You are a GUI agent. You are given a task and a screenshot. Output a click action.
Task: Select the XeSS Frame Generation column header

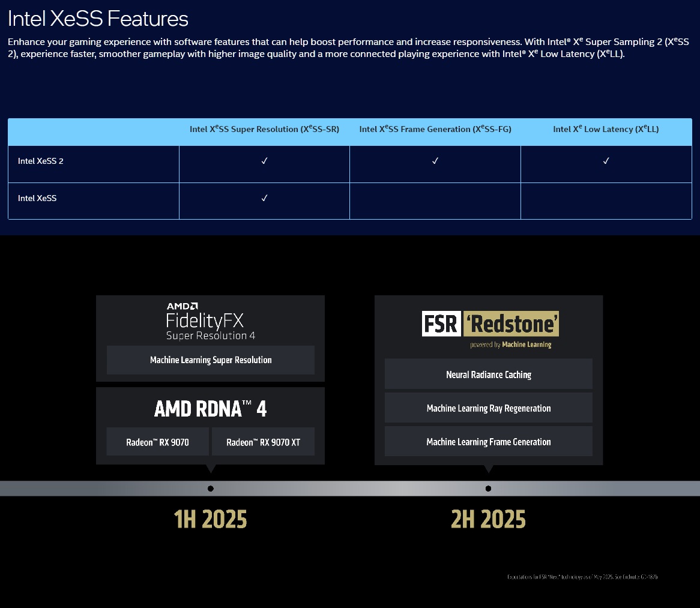435,129
